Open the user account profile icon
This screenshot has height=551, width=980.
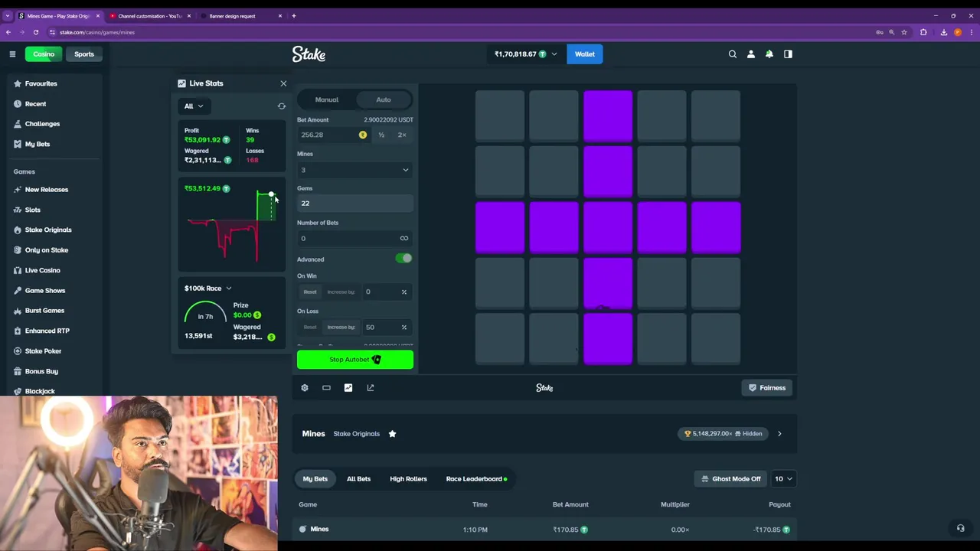coord(751,54)
